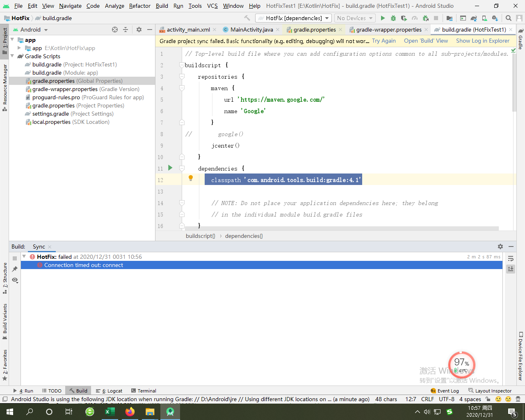Viewport: 525px width, 420px height.
Task: Toggle scroll to end in Build output
Action: 511,269
